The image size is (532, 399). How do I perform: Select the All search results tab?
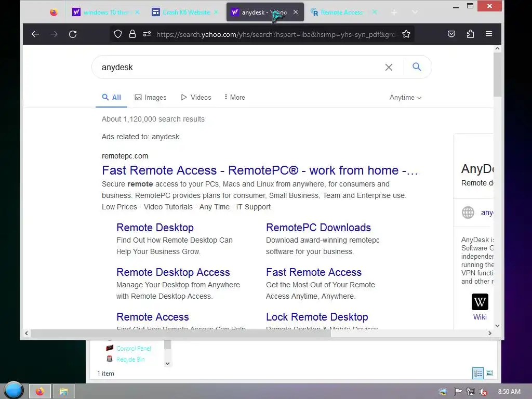(111, 97)
